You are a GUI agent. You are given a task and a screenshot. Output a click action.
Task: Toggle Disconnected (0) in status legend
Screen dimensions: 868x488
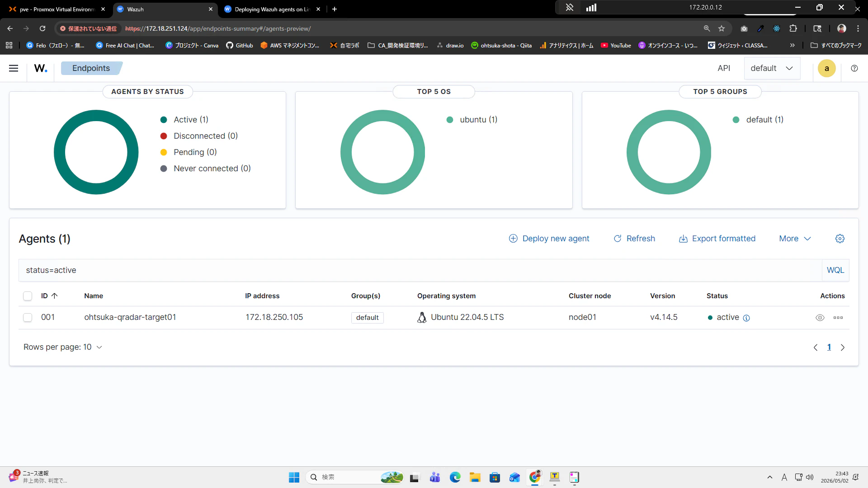pos(199,136)
